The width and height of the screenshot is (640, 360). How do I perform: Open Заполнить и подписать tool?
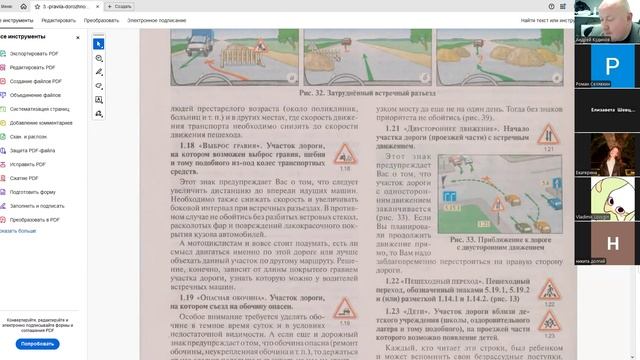(x=37, y=206)
